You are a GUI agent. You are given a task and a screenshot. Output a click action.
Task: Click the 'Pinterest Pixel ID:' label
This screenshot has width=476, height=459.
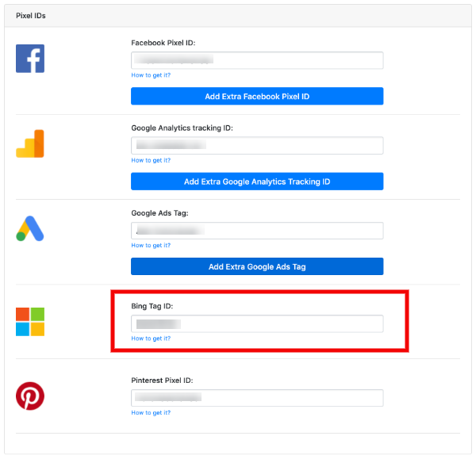[162, 381]
